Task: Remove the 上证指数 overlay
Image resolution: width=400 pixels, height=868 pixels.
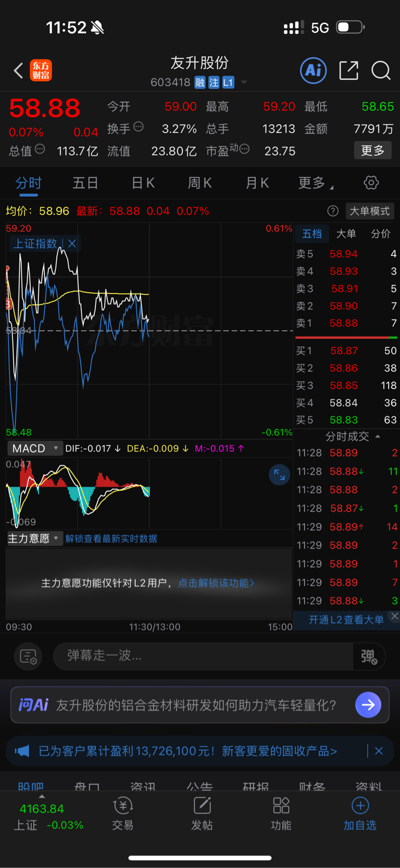Action: click(x=72, y=243)
